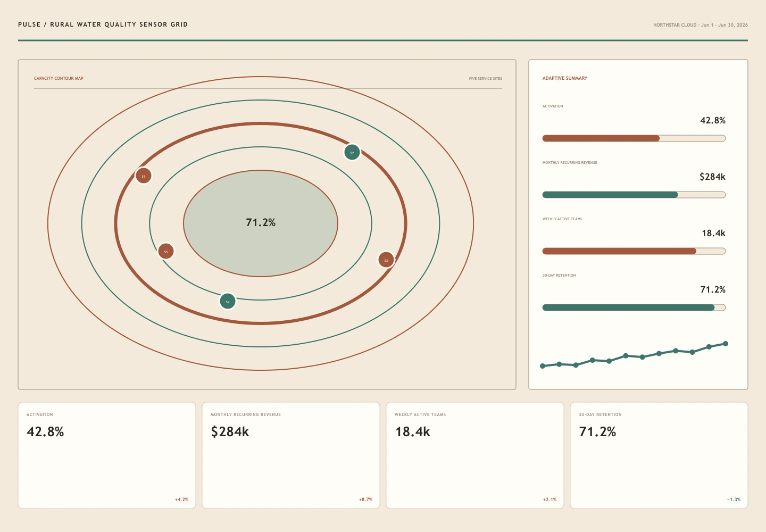Click the +8.7% change in the revenue card
The width and height of the screenshot is (766, 532).
click(x=365, y=500)
